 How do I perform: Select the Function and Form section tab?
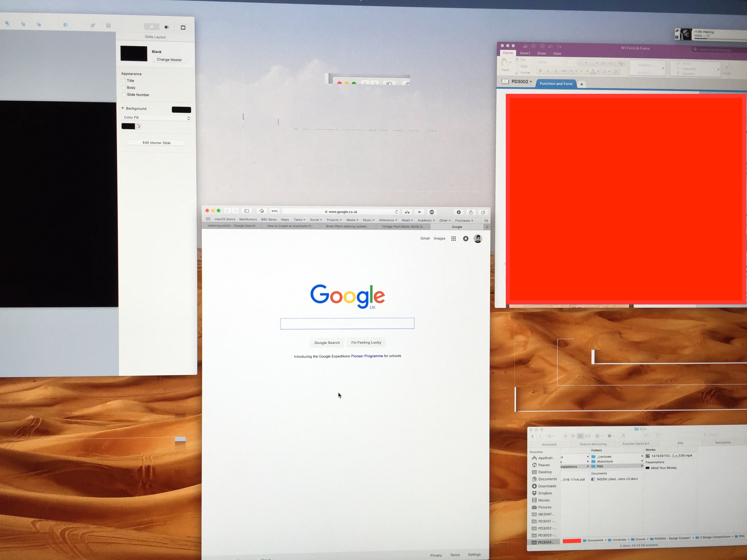[556, 84]
